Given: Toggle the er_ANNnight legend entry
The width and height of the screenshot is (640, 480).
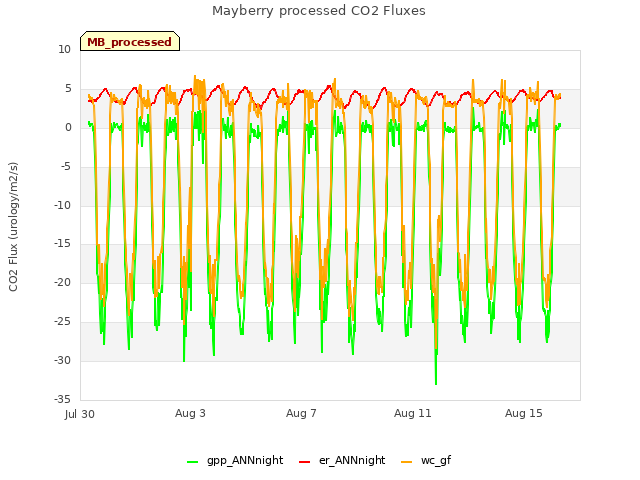Looking at the screenshot, I should pos(342,460).
